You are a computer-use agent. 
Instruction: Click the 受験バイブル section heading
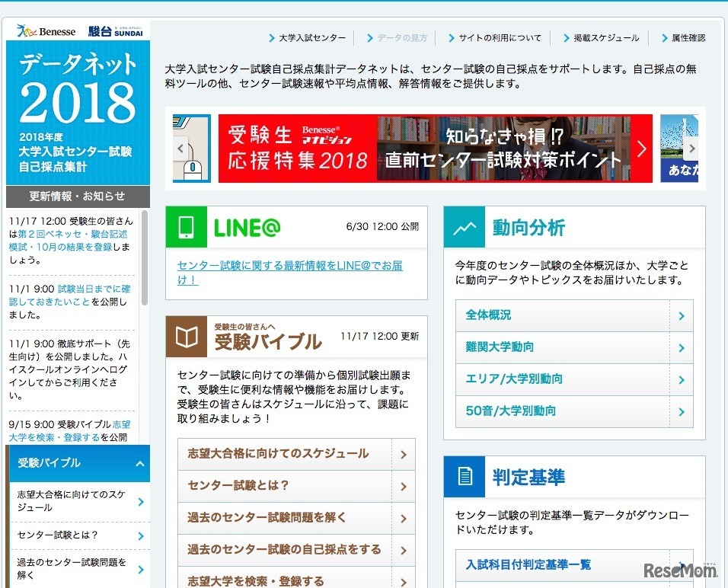(x=267, y=342)
